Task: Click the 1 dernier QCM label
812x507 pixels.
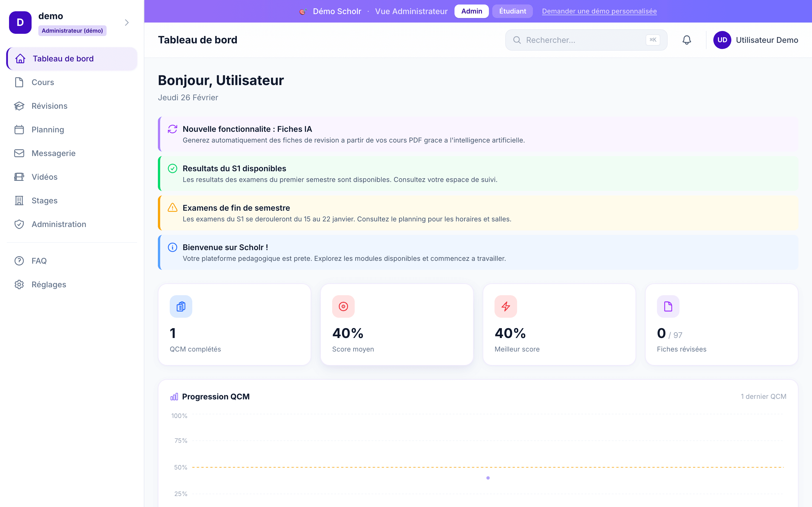Action: coord(764,396)
